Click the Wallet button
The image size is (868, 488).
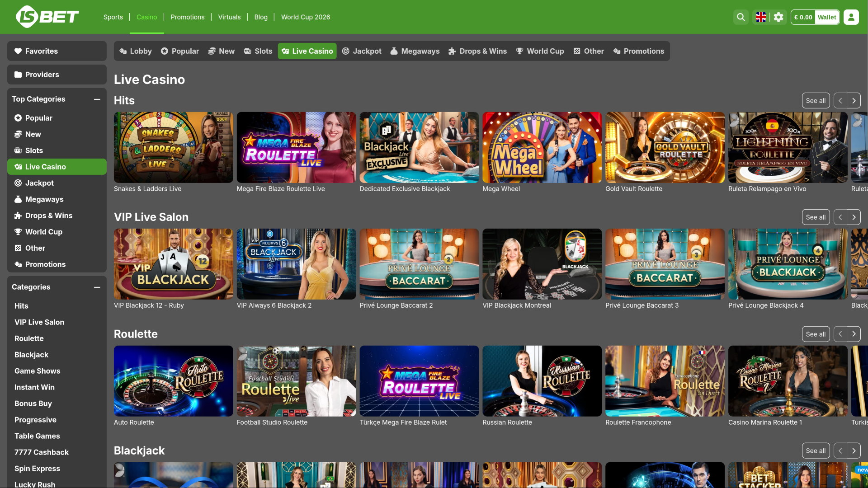(826, 17)
